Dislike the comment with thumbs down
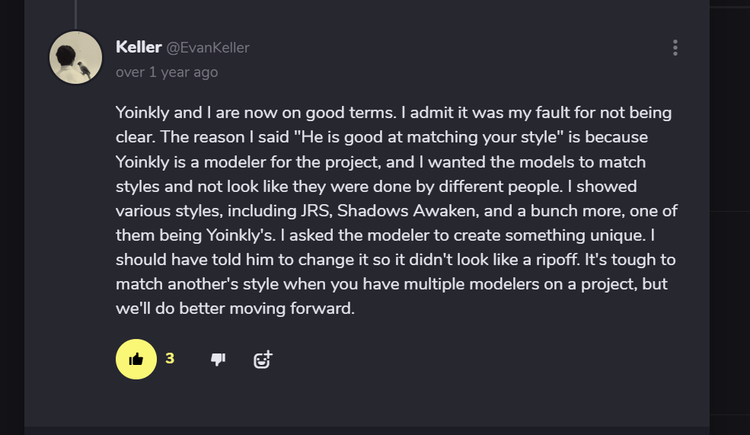 (x=218, y=359)
